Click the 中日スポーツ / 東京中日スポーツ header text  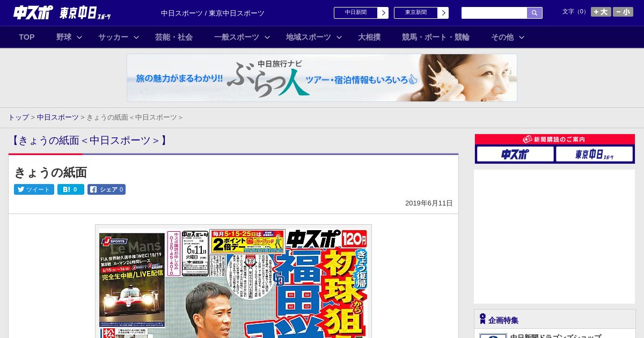213,13
